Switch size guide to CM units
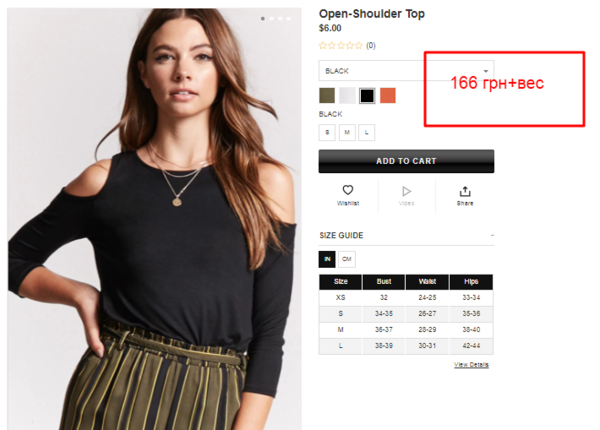This screenshot has height=430, width=600. pos(347,259)
